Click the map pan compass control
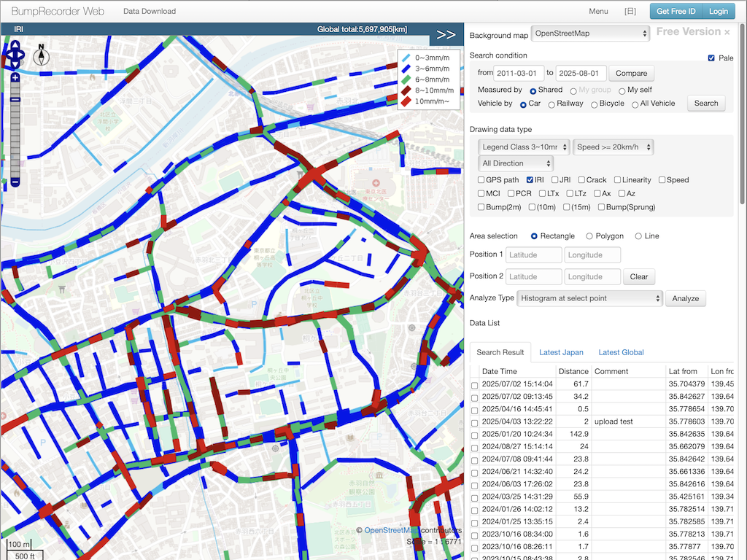 pyautogui.click(x=15, y=54)
